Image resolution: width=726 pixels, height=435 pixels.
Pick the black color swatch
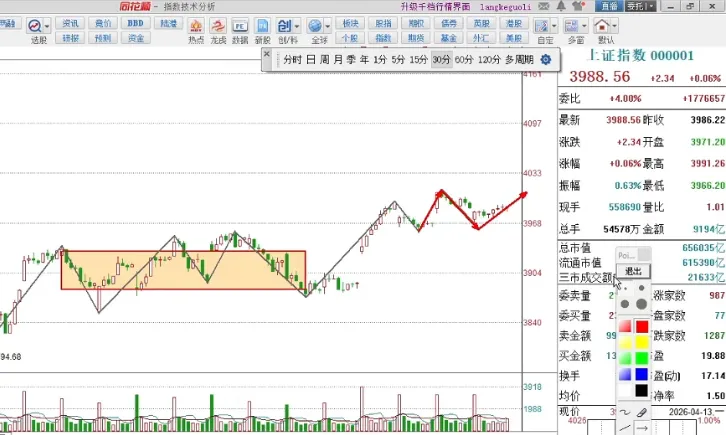[x=642, y=391]
